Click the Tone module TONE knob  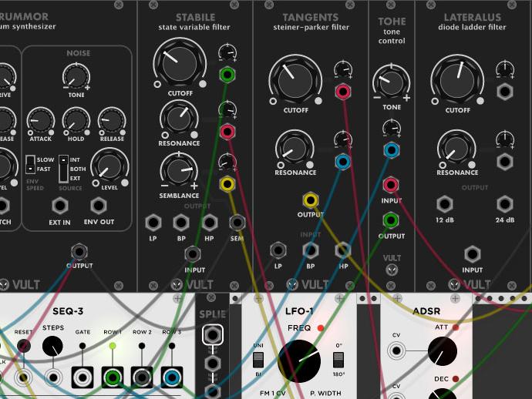(391, 82)
